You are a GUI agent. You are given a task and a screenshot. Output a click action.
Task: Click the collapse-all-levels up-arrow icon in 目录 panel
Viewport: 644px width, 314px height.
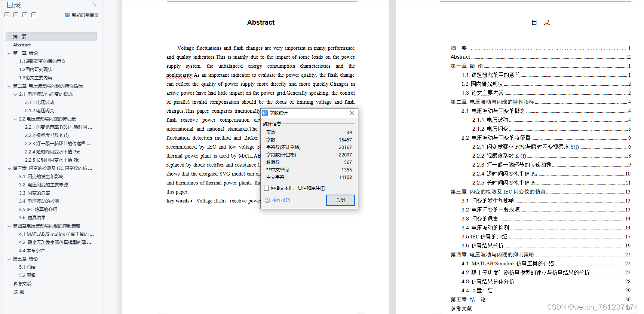(16, 15)
